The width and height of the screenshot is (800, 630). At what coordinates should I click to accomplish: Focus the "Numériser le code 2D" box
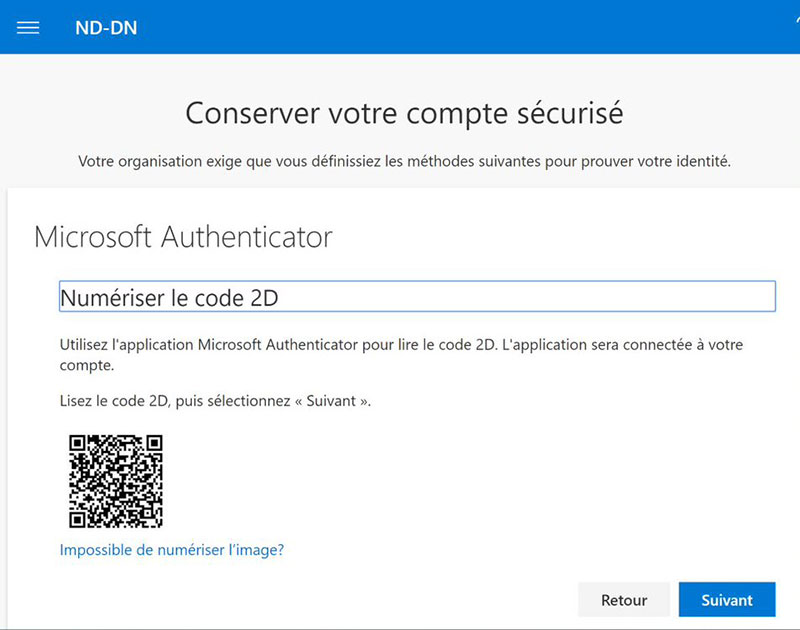tap(417, 297)
